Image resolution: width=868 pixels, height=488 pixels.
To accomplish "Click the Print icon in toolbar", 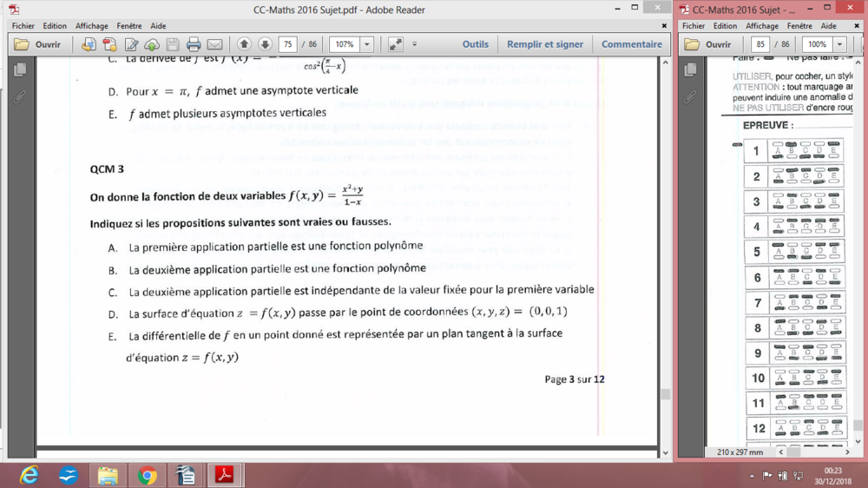I will point(194,44).
